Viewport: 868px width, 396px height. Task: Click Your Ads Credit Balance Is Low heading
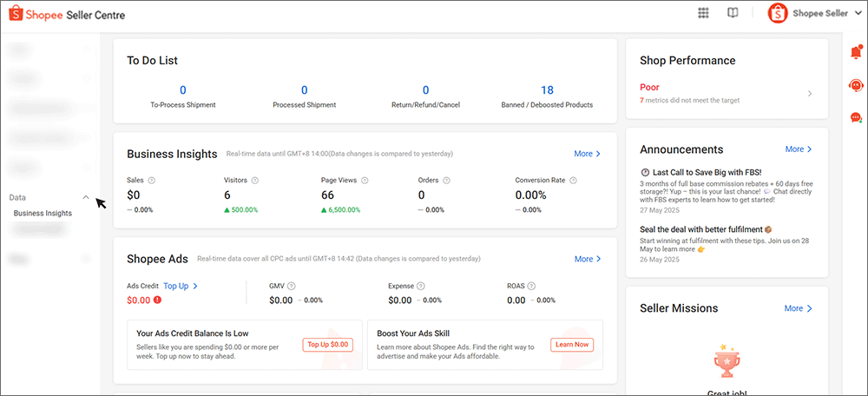(x=192, y=334)
